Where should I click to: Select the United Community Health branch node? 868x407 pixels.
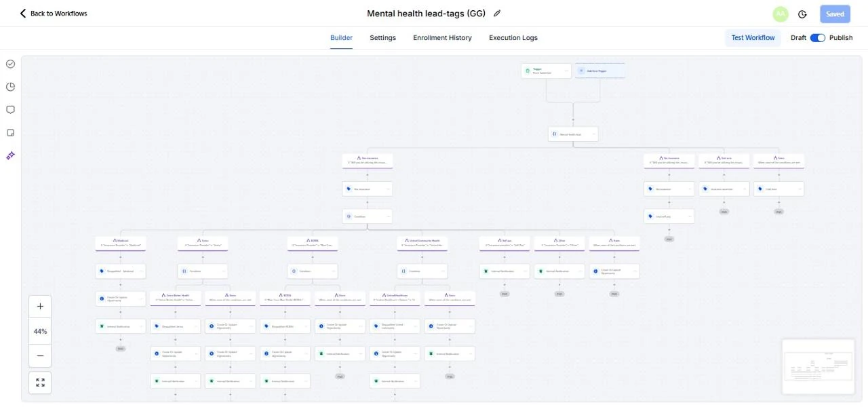pos(422,243)
